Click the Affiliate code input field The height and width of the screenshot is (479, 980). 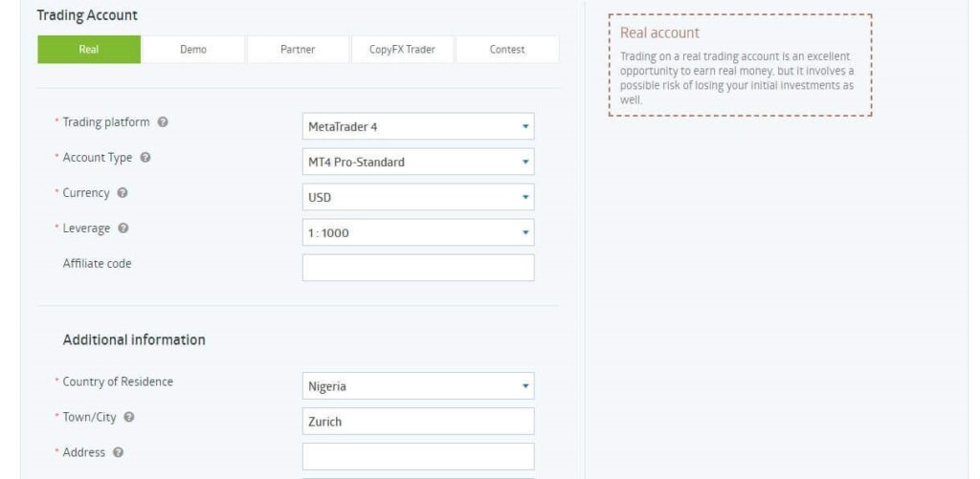pyautogui.click(x=418, y=268)
